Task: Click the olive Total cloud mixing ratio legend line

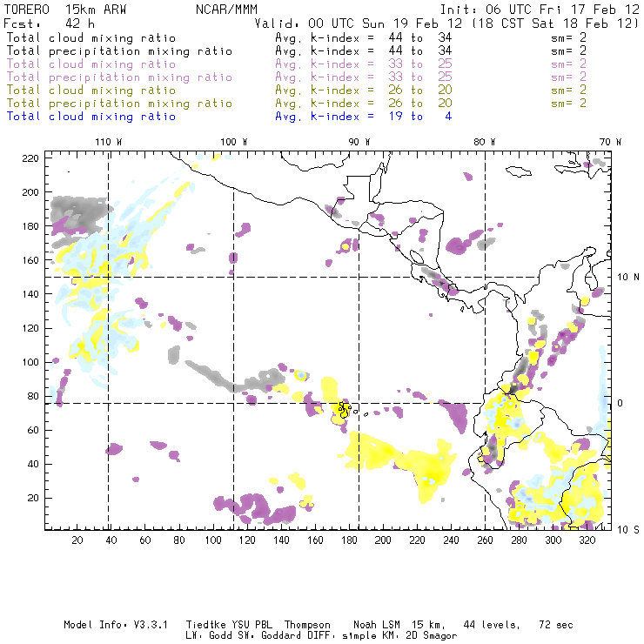Action: 91,91
